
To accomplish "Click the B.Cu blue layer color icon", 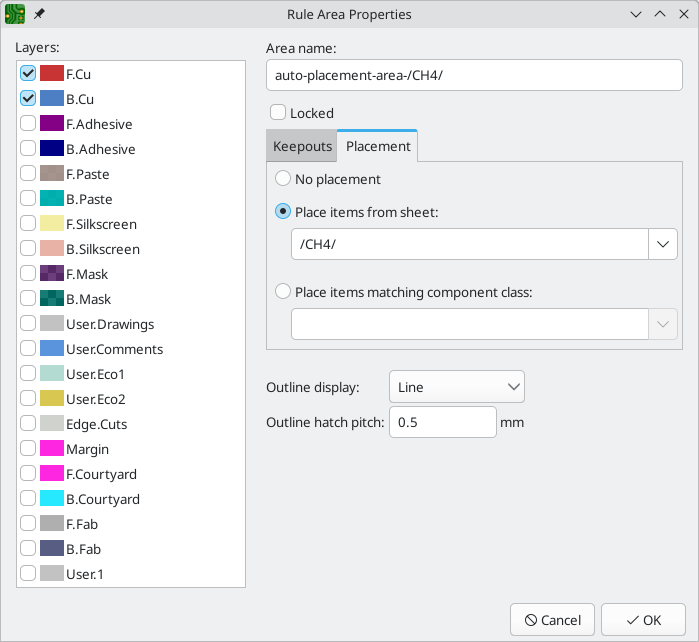I will click(52, 98).
